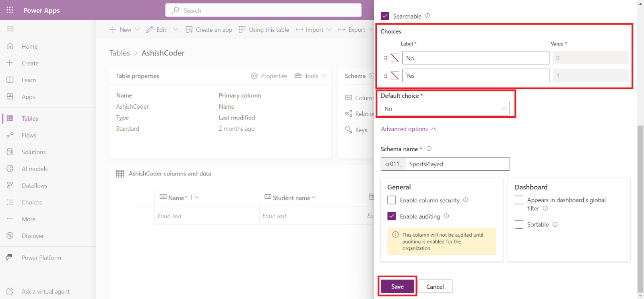Screen dimensions: 644x299
Task: Pick color swatch for the No choice
Action: tap(395, 58)
